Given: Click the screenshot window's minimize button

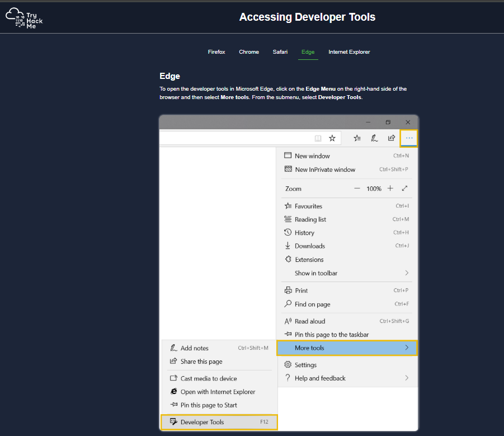Looking at the screenshot, I should pos(369,122).
